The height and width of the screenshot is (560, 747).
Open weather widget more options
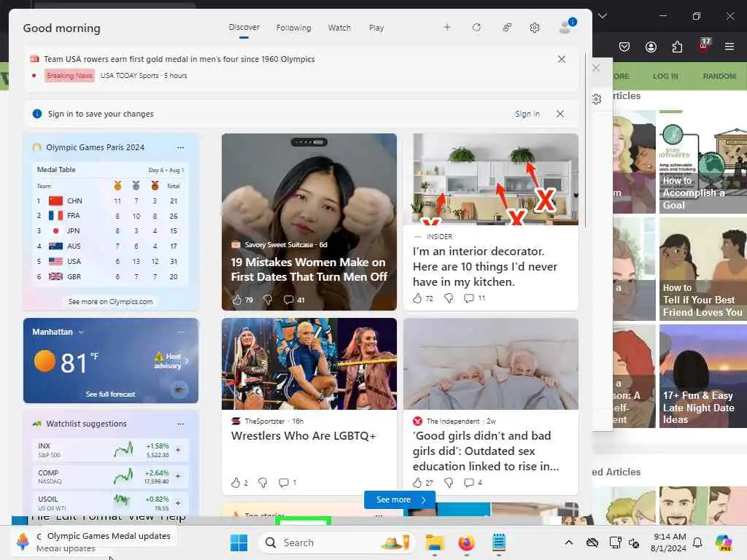pyautogui.click(x=180, y=332)
